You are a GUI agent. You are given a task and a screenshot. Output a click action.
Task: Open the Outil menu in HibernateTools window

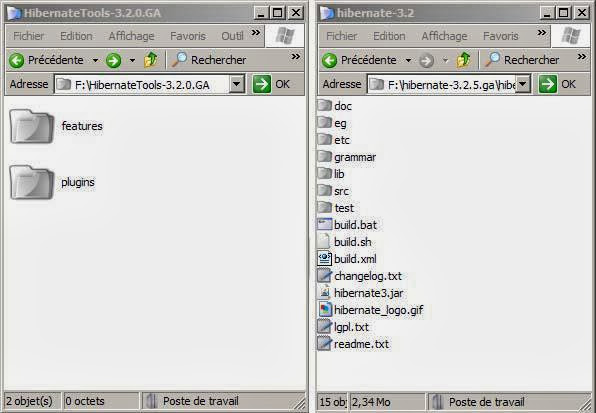click(x=232, y=36)
